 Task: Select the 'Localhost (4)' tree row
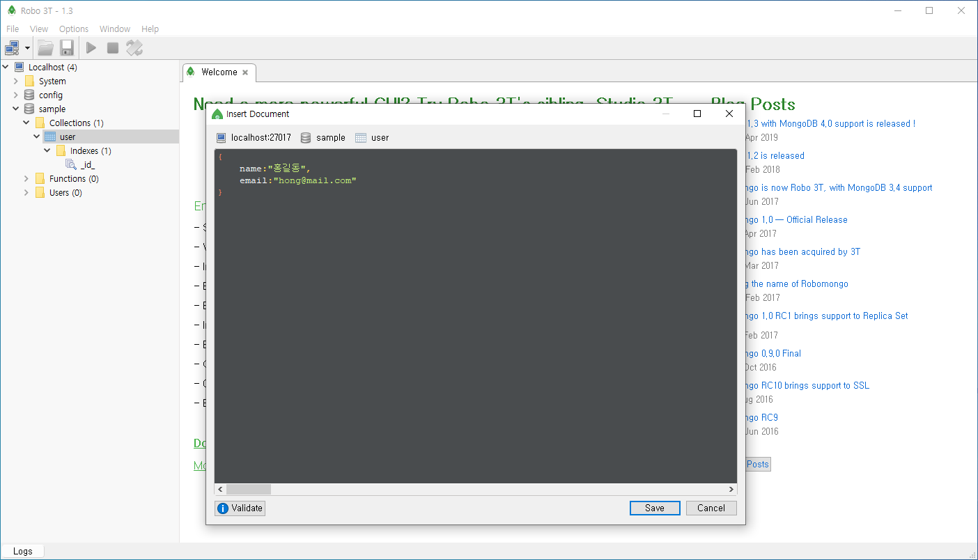point(52,67)
